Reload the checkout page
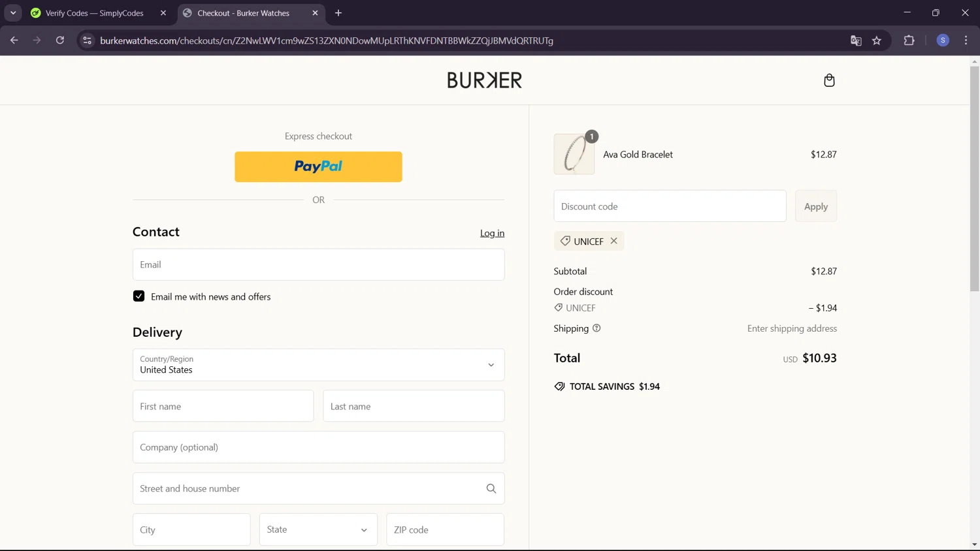Screen dimensions: 980x551 point(60,40)
